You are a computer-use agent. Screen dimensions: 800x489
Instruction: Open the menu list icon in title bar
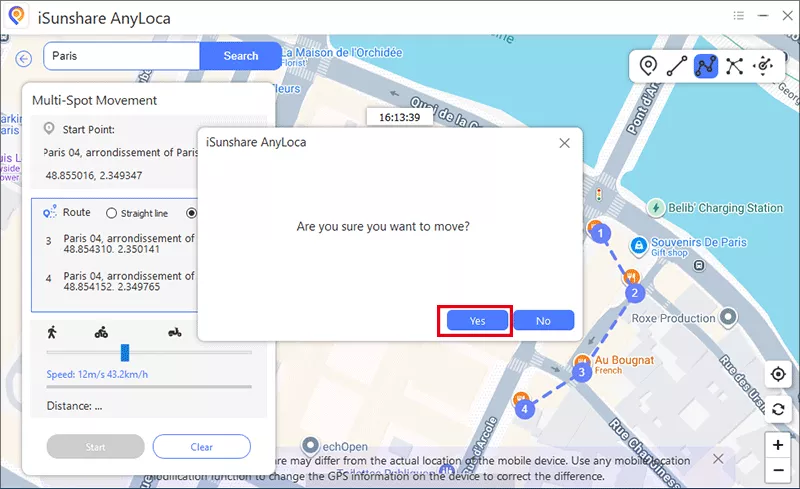pos(739,16)
